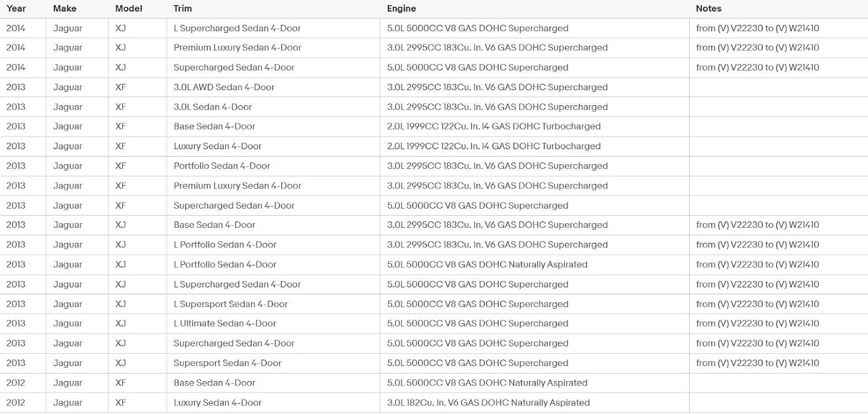
Task: Select trim 'L Ultimate Sedan 4-Door'
Action: pos(225,324)
